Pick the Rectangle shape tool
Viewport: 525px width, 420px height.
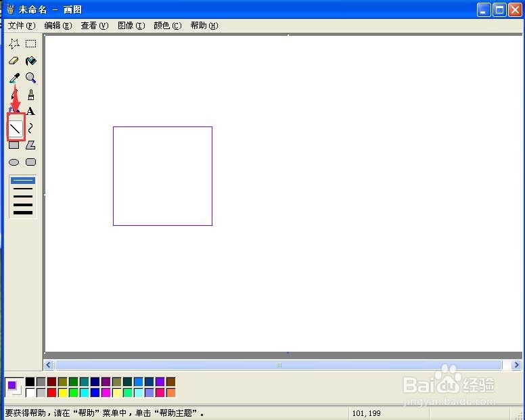[x=14, y=145]
